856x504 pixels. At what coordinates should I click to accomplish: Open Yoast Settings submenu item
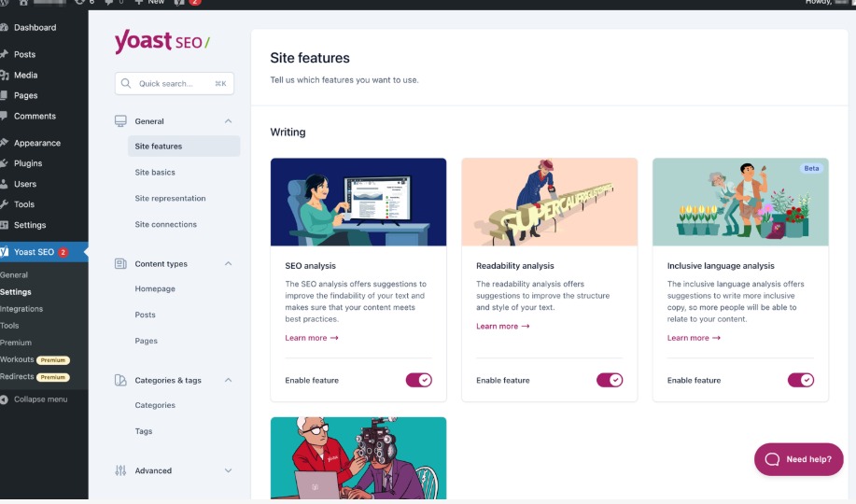16,291
